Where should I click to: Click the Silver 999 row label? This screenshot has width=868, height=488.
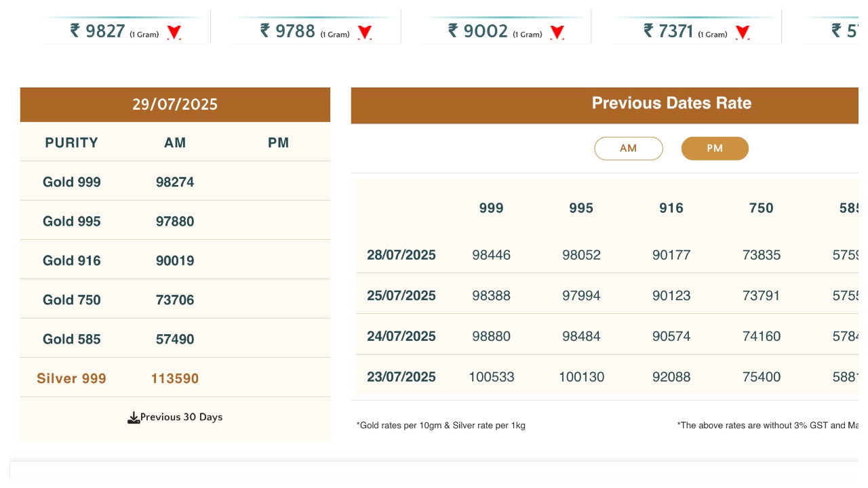point(71,378)
